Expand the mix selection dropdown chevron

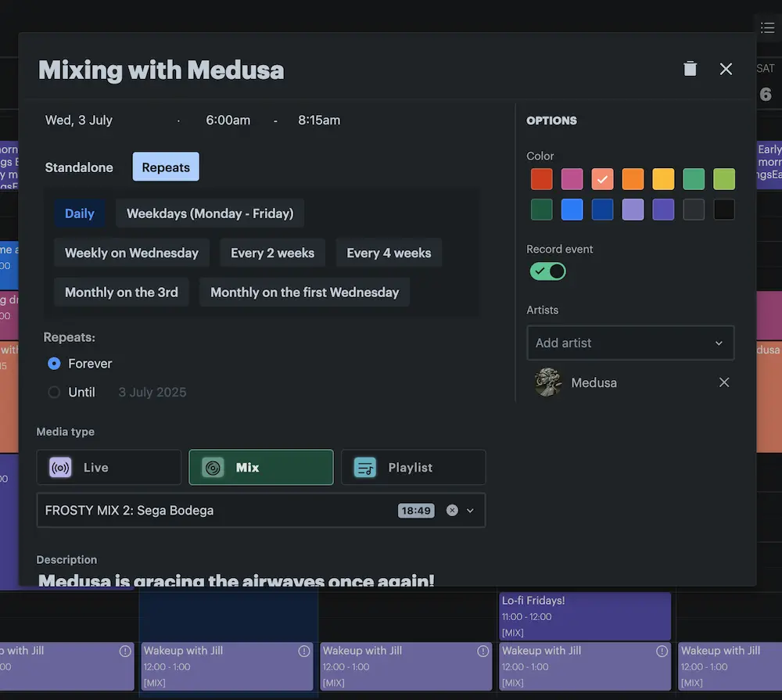tap(470, 511)
